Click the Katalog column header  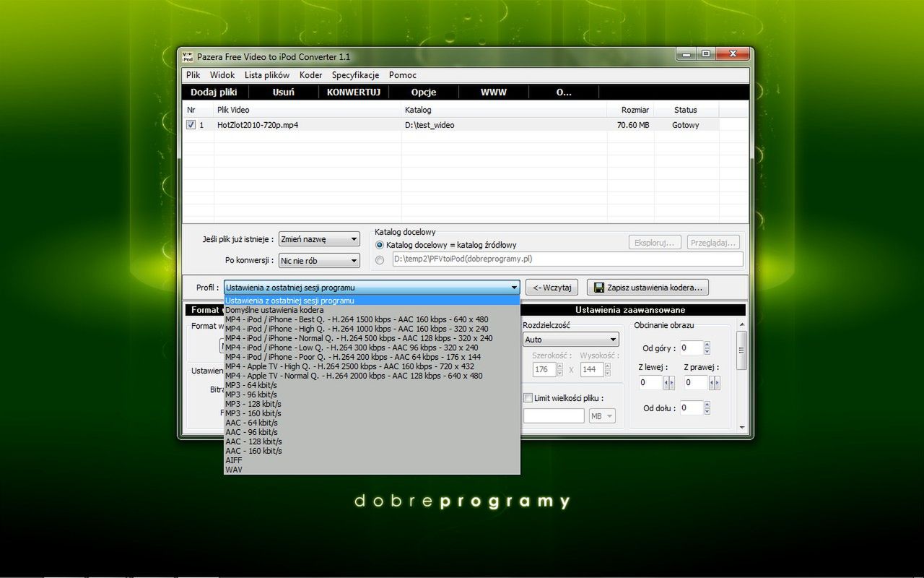[504, 110]
